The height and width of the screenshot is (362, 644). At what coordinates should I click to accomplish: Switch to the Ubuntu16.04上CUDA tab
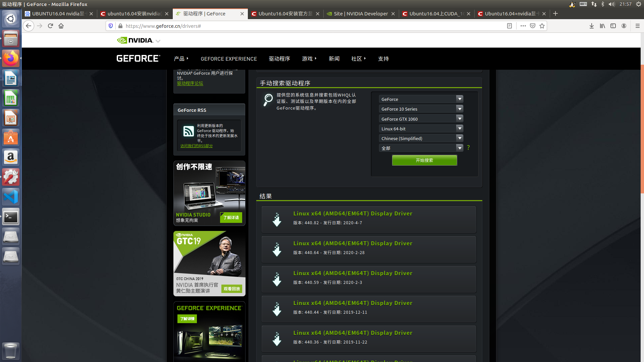436,14
